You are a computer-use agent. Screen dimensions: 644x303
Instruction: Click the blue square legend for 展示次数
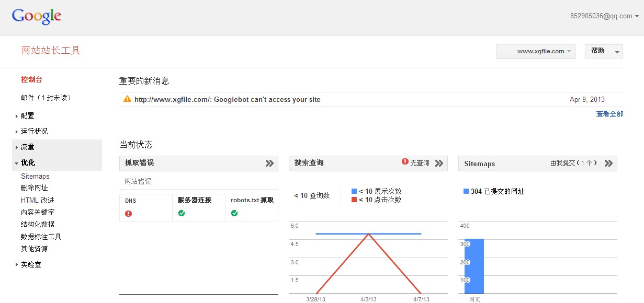pos(354,192)
